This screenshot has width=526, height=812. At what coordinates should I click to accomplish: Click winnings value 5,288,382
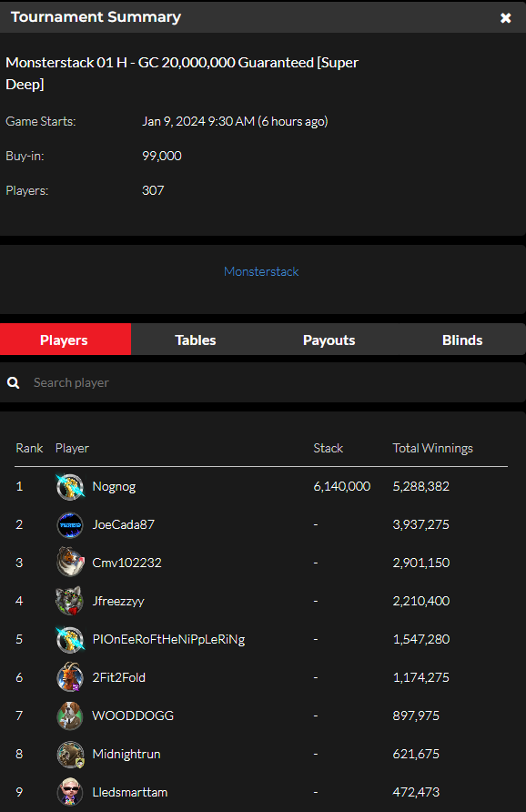click(x=421, y=486)
